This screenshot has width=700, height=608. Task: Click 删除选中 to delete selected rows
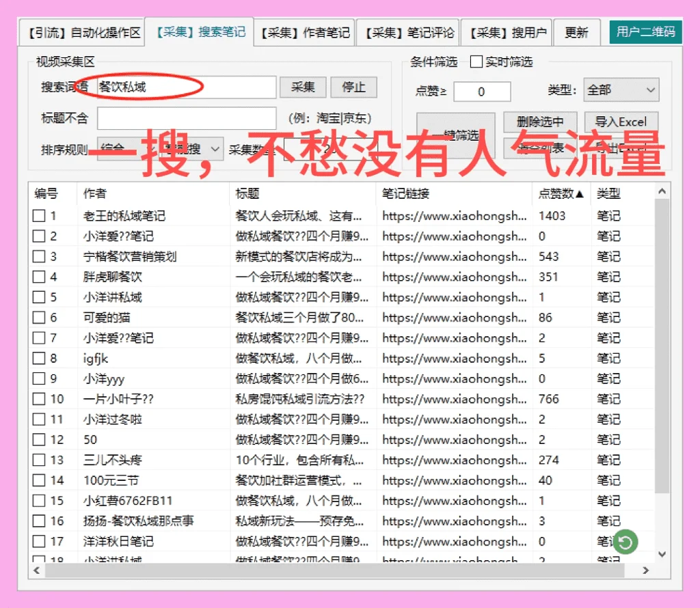pyautogui.click(x=540, y=122)
